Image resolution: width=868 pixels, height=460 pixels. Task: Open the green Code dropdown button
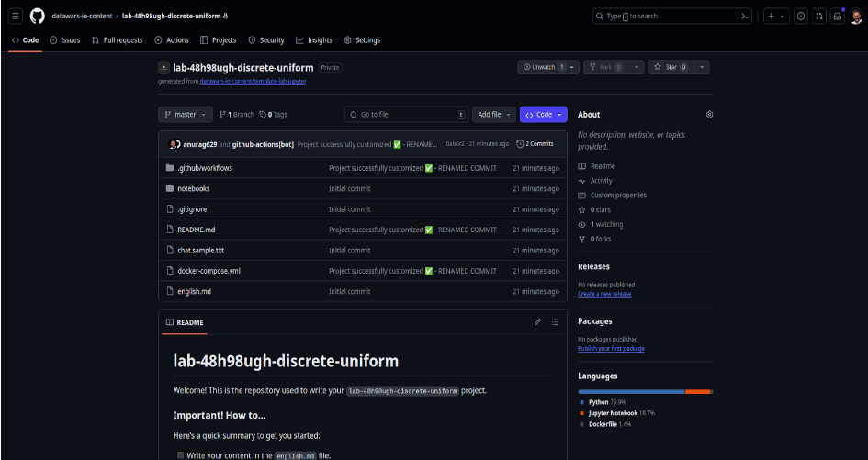click(x=544, y=115)
